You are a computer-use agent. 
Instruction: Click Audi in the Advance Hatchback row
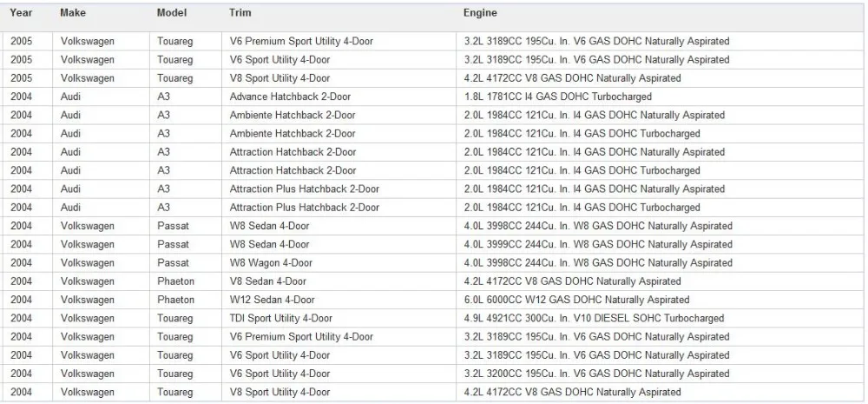70,96
